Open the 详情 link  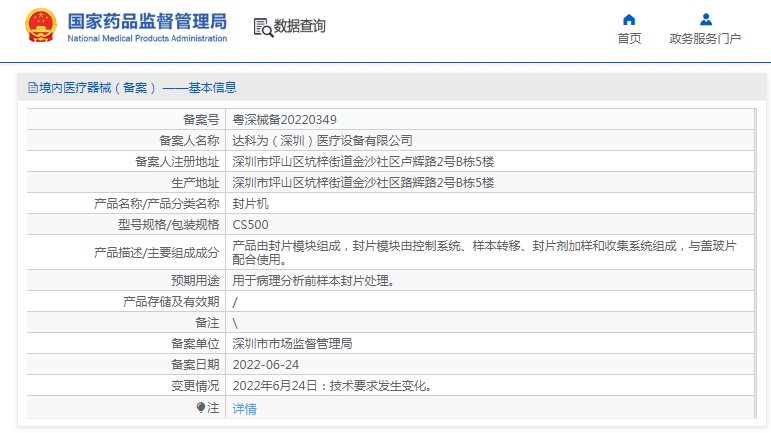click(x=244, y=408)
